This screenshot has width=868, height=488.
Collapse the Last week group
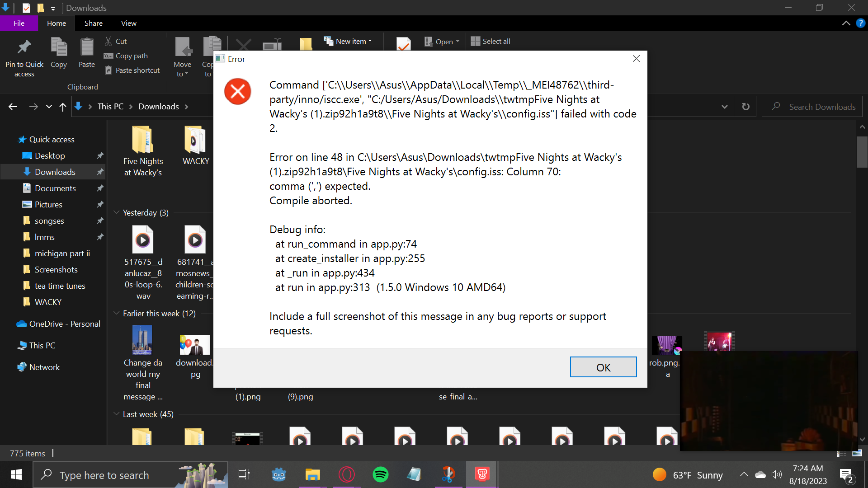point(116,414)
